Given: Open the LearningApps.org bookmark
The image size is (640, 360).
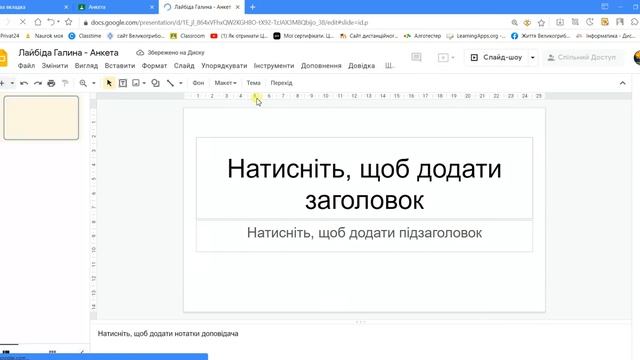Looking at the screenshot, I should coord(476,36).
